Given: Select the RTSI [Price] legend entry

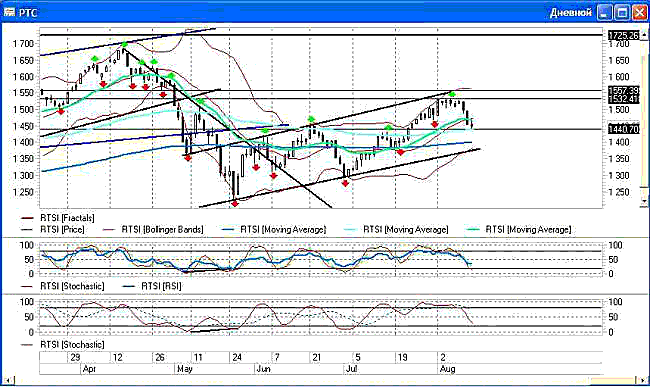Looking at the screenshot, I should pos(62,229).
